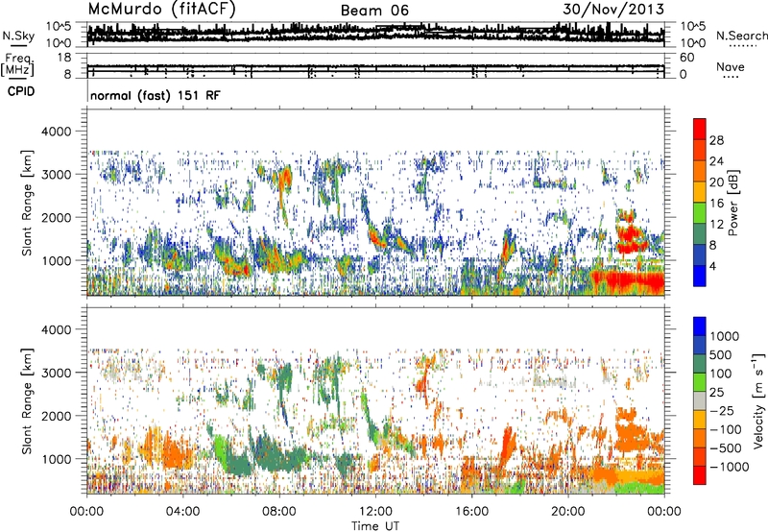Image resolution: width=768 pixels, height=532 pixels.
Task: Click the 4000 tick of the power panel
Action: (x=56, y=132)
